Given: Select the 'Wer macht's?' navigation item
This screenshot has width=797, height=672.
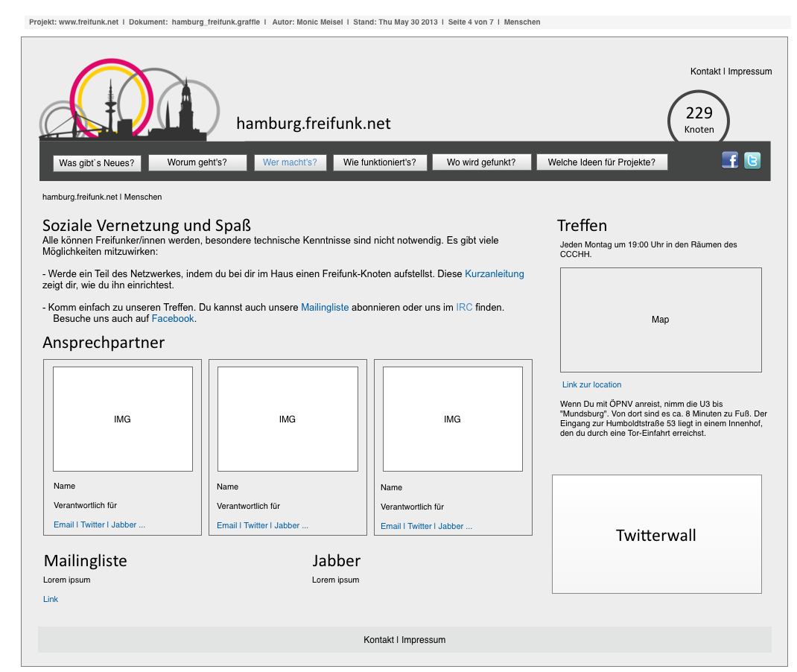Looking at the screenshot, I should 290,162.
